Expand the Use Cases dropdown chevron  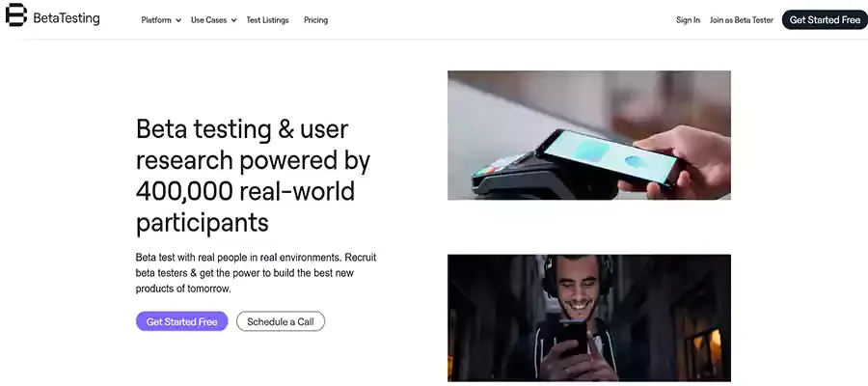coord(233,20)
